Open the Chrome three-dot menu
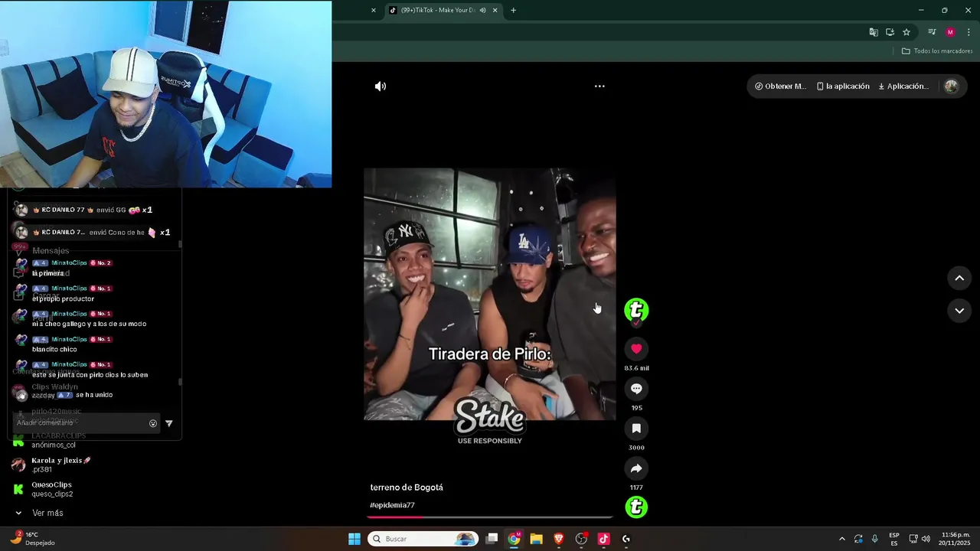The width and height of the screenshot is (980, 551). (x=969, y=32)
